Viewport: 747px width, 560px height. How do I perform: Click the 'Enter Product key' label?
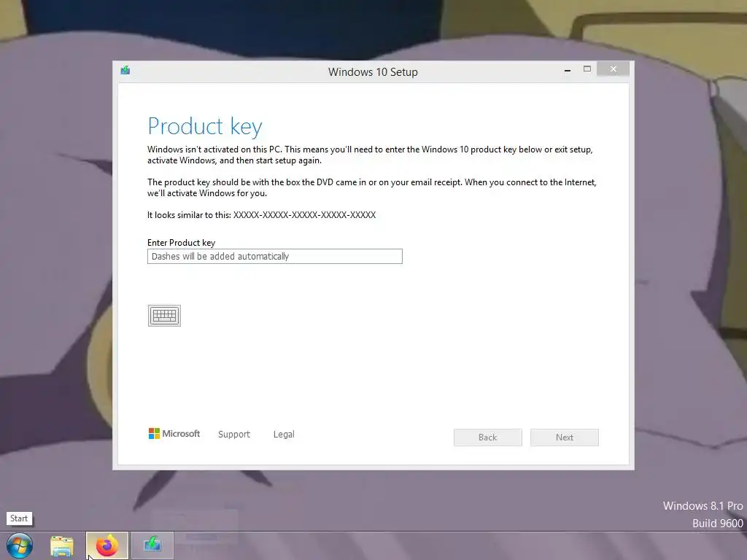click(181, 242)
